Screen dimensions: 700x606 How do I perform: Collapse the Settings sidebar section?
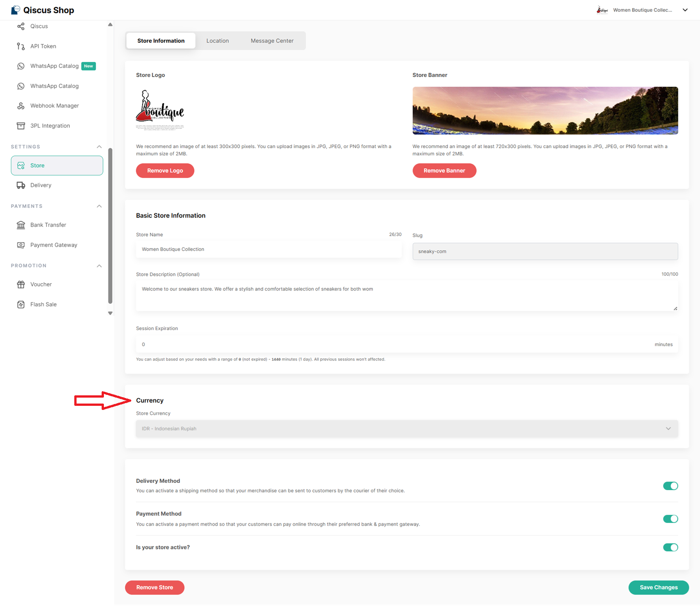(99, 147)
